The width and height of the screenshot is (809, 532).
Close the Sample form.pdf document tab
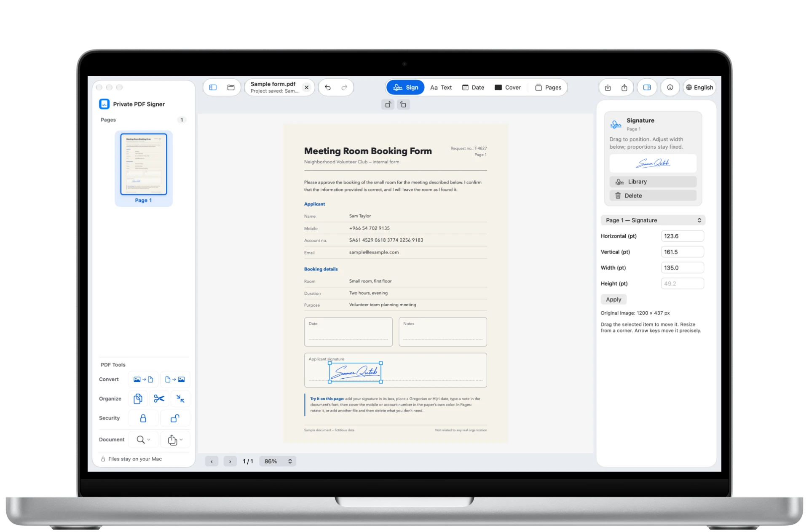[x=307, y=88]
